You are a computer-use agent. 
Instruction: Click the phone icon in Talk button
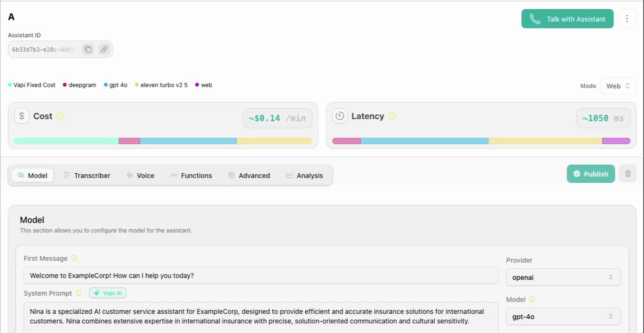click(x=535, y=19)
